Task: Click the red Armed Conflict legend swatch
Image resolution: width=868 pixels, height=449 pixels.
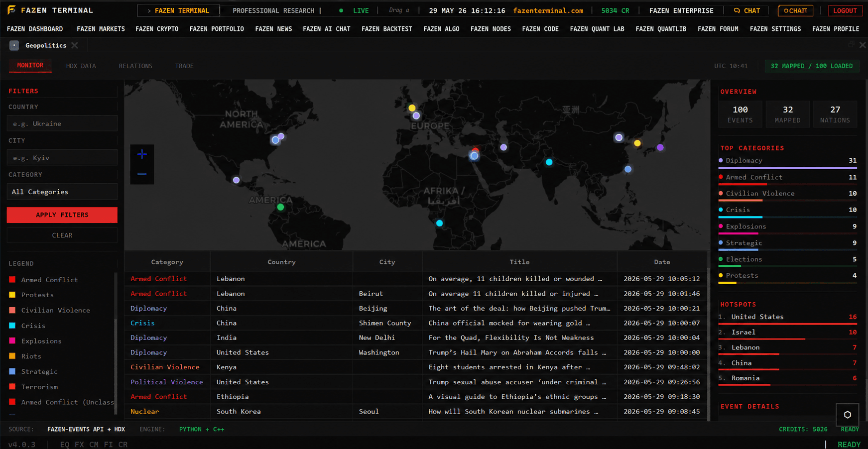Action: coord(12,280)
